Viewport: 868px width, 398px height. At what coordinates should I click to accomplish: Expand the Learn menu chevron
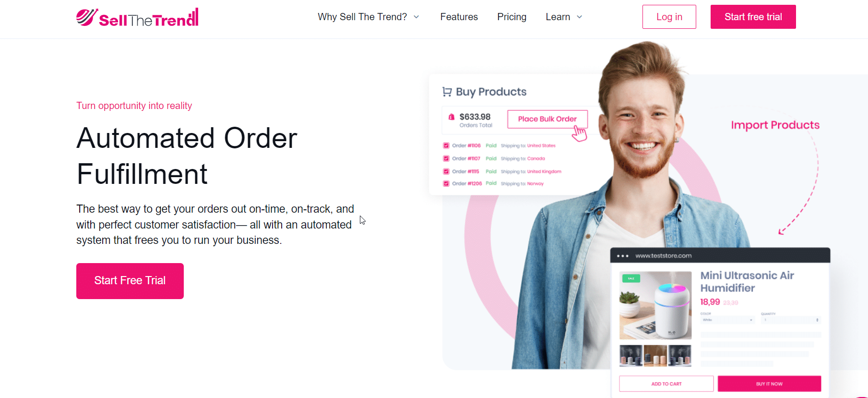point(579,17)
